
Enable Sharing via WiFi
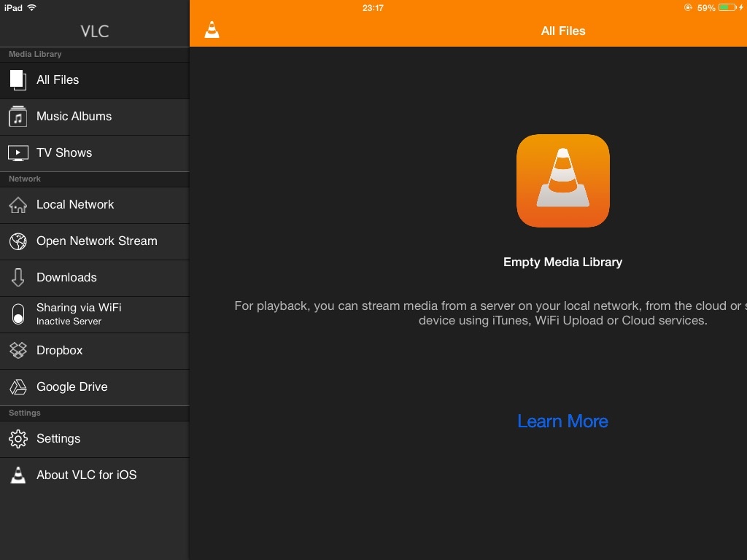click(x=78, y=314)
